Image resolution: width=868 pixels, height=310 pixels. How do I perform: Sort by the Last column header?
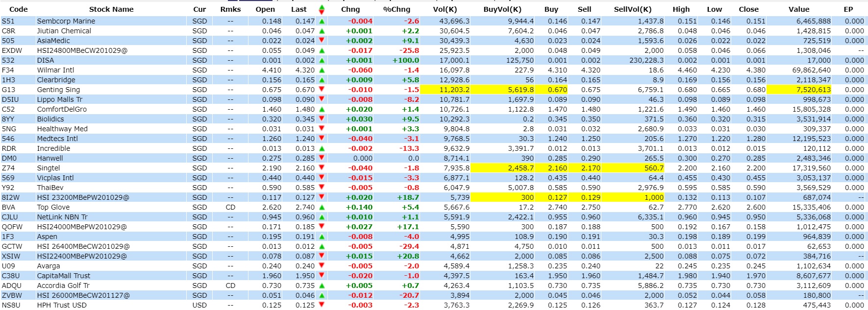(298, 9)
